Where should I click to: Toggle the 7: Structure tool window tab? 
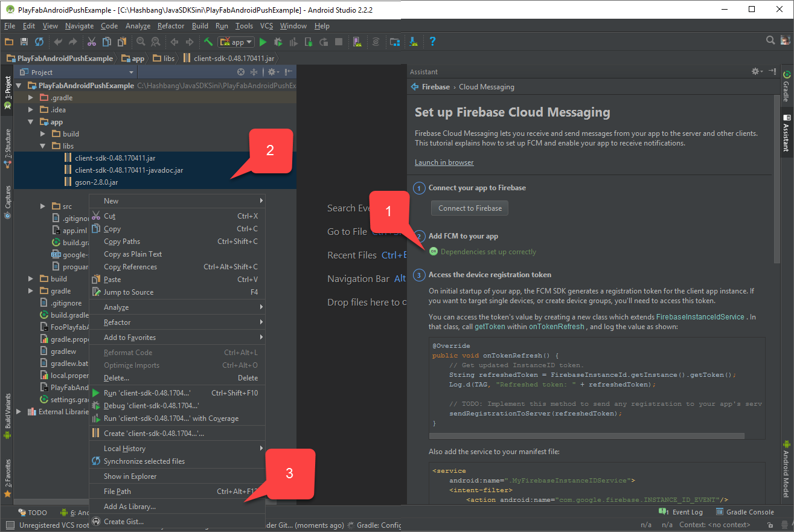[x=7, y=147]
